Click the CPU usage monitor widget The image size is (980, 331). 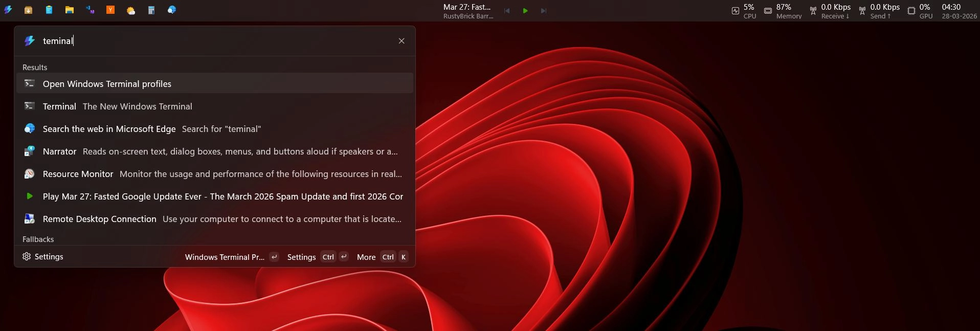pos(744,11)
